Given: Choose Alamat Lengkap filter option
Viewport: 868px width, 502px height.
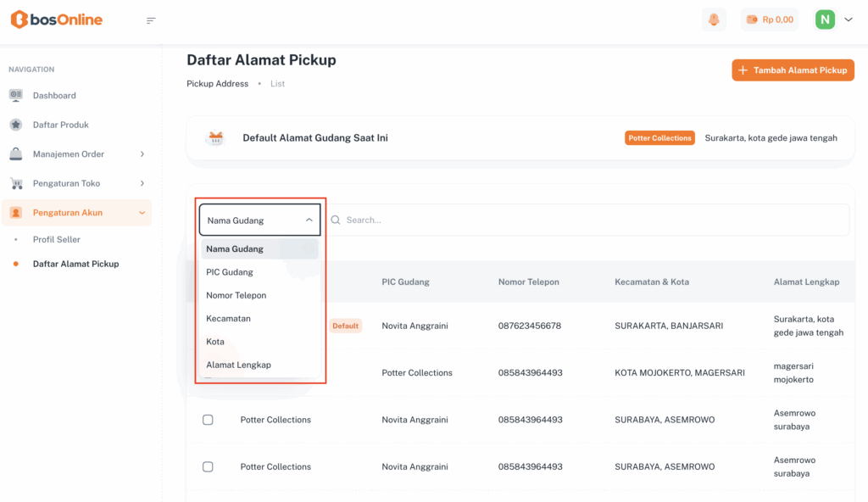Looking at the screenshot, I should coord(238,365).
